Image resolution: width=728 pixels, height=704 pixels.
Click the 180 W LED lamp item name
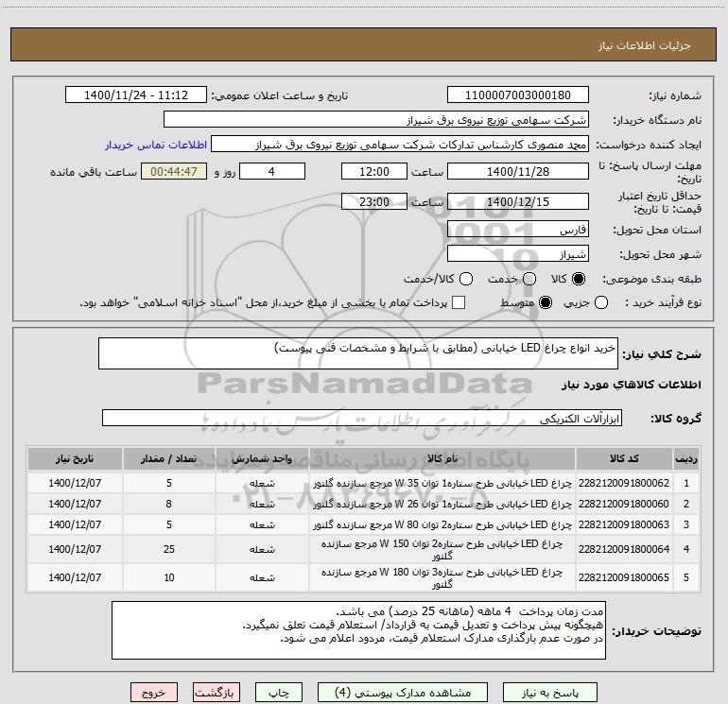(x=442, y=577)
